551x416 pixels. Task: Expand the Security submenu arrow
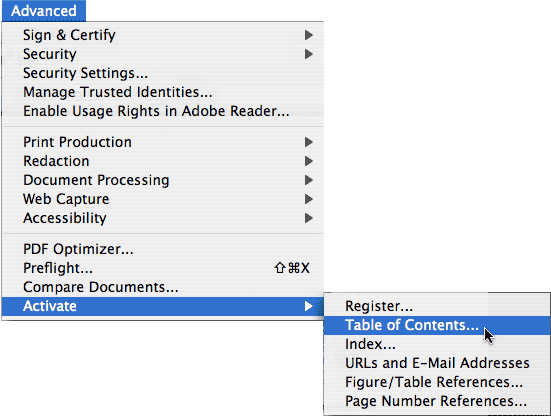(309, 54)
